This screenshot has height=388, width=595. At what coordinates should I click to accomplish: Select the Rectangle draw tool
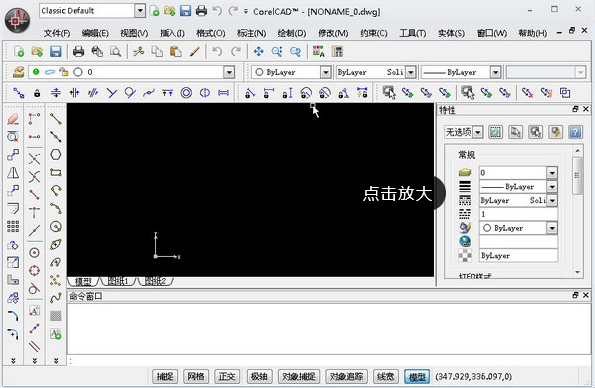pos(56,172)
